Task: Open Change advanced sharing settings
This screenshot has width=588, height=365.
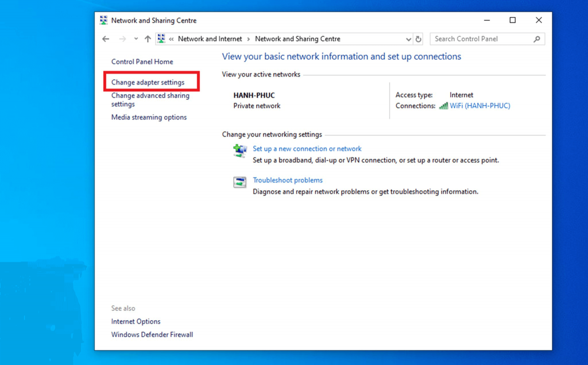Action: point(150,100)
